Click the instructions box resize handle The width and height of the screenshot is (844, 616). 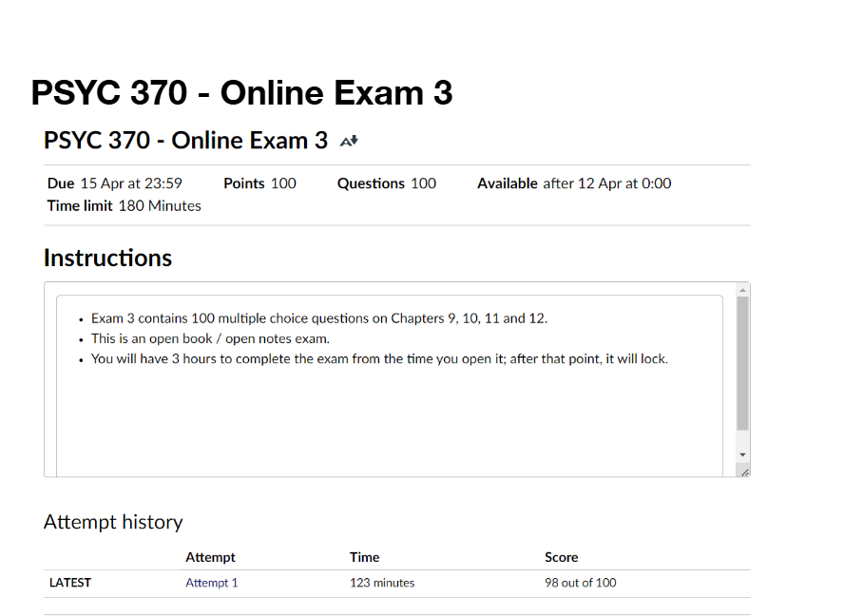pos(744,472)
